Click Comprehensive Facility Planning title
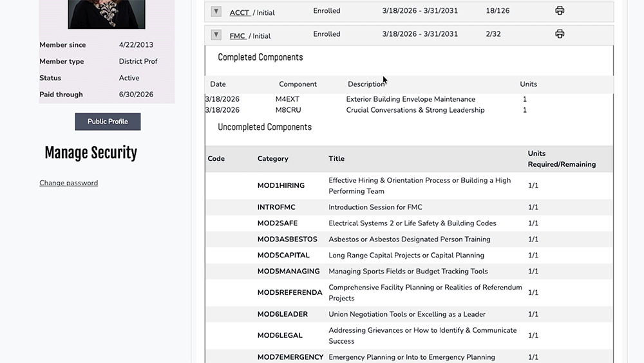The width and height of the screenshot is (644, 363). coord(426,293)
